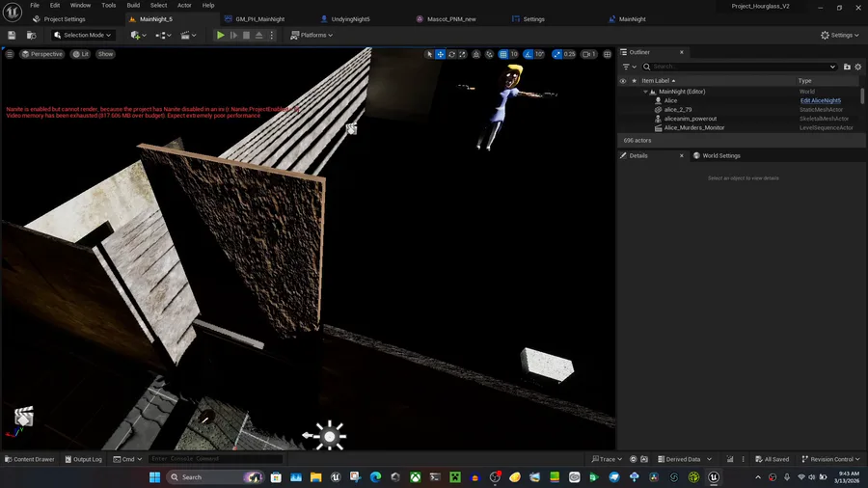Open the Platforms dropdown
Viewport: 868px width, 488px height.
(312, 35)
